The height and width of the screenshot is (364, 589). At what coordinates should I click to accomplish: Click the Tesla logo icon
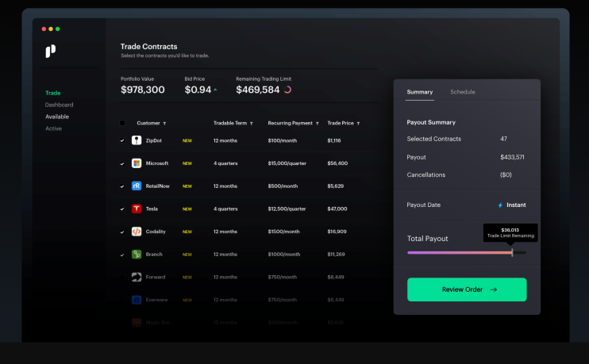click(137, 209)
